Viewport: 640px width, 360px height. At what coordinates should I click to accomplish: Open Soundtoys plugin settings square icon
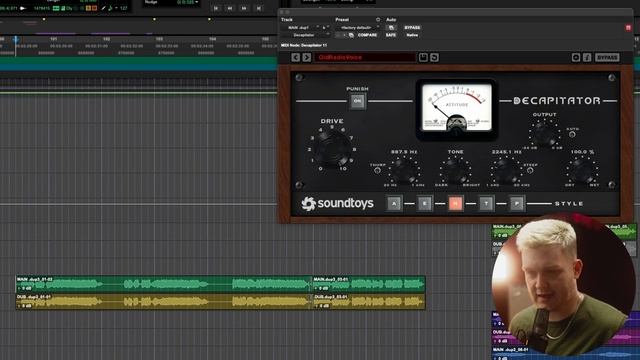click(576, 58)
